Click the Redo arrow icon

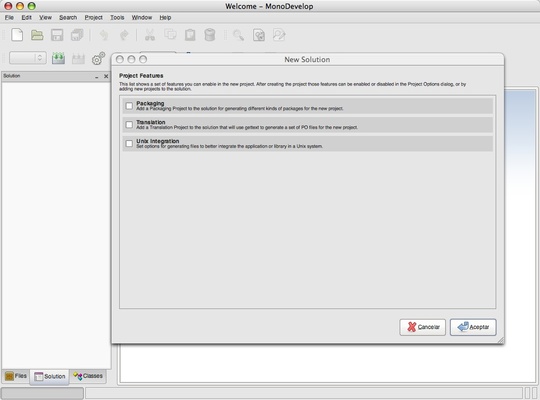pos(124,35)
